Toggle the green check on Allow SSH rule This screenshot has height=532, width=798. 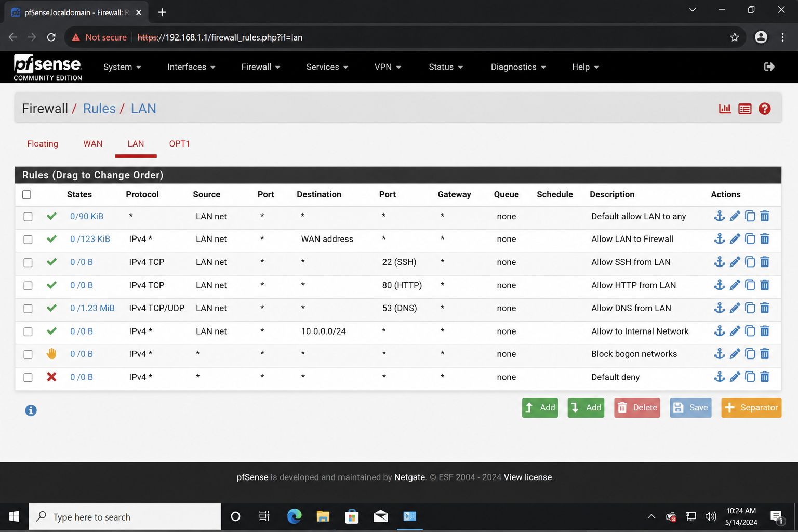(51, 262)
